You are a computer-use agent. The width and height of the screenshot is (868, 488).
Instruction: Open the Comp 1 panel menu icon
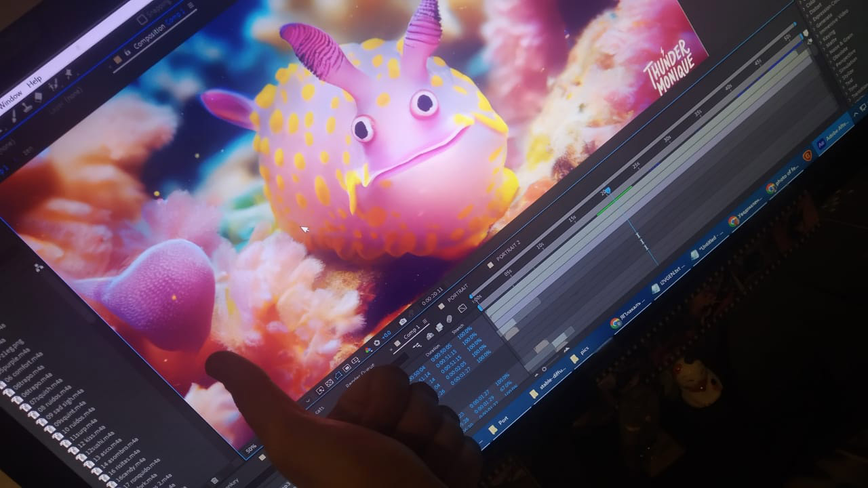[x=425, y=321]
